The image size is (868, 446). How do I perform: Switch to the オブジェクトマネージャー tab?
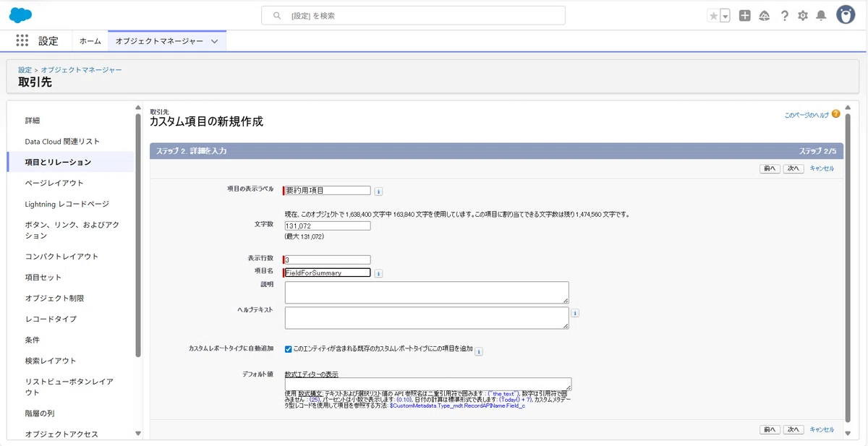[159, 41]
